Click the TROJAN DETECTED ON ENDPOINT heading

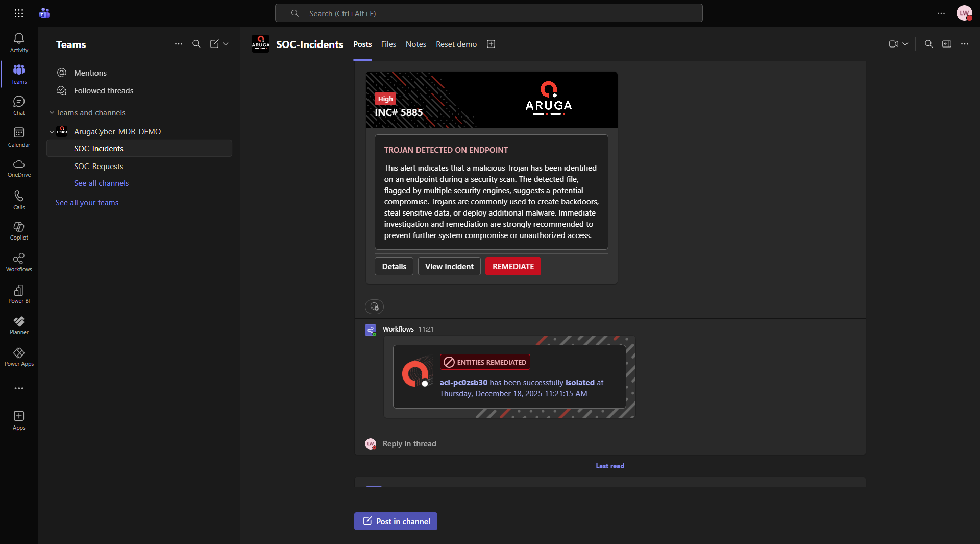click(446, 150)
